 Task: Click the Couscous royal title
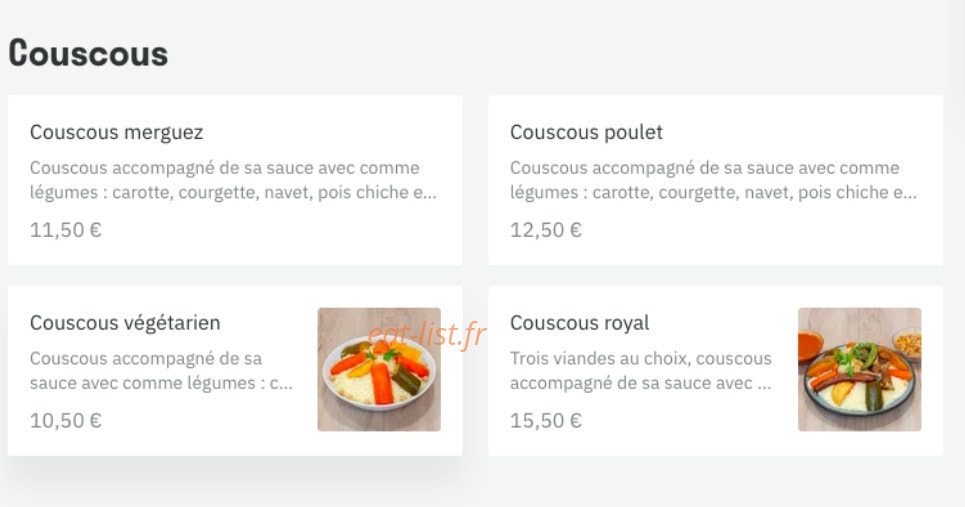pyautogui.click(x=580, y=323)
